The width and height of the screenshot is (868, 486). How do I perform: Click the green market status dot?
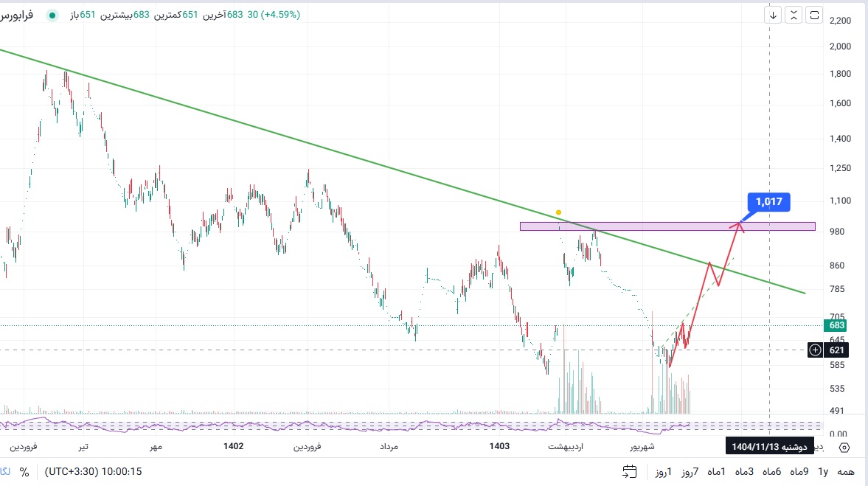coord(52,15)
